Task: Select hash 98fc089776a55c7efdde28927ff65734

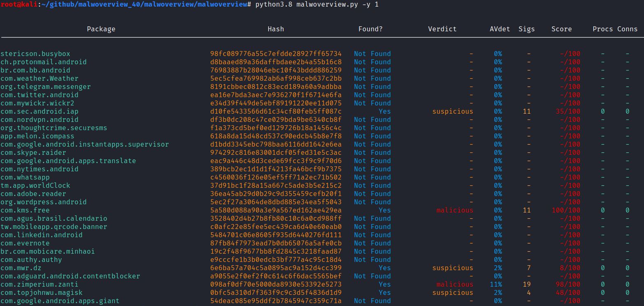Action: coord(276,54)
